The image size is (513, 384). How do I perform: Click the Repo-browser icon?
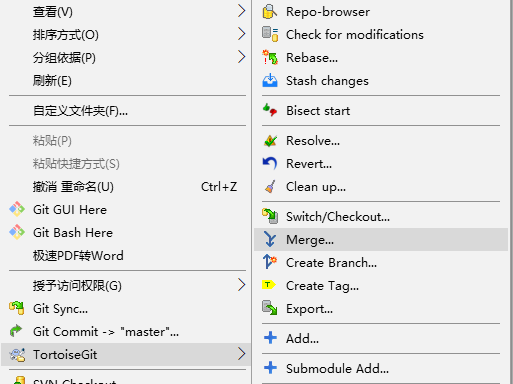tap(270, 12)
